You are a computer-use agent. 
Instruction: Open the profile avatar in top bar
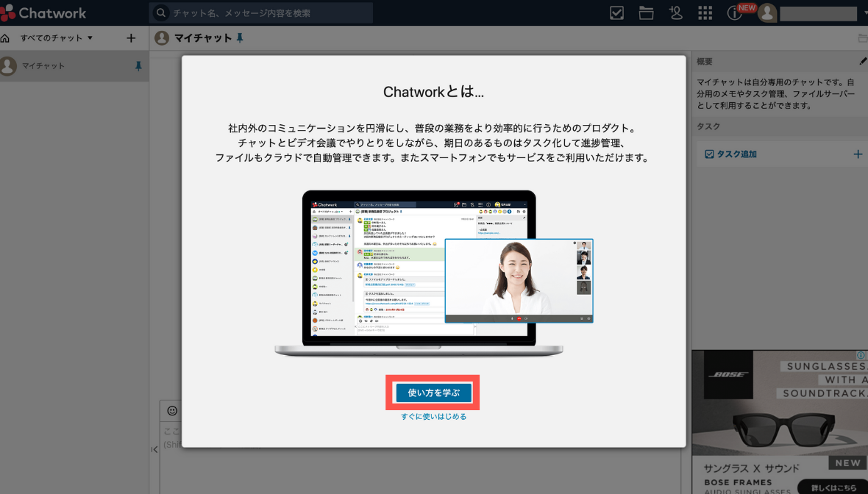[x=766, y=12]
